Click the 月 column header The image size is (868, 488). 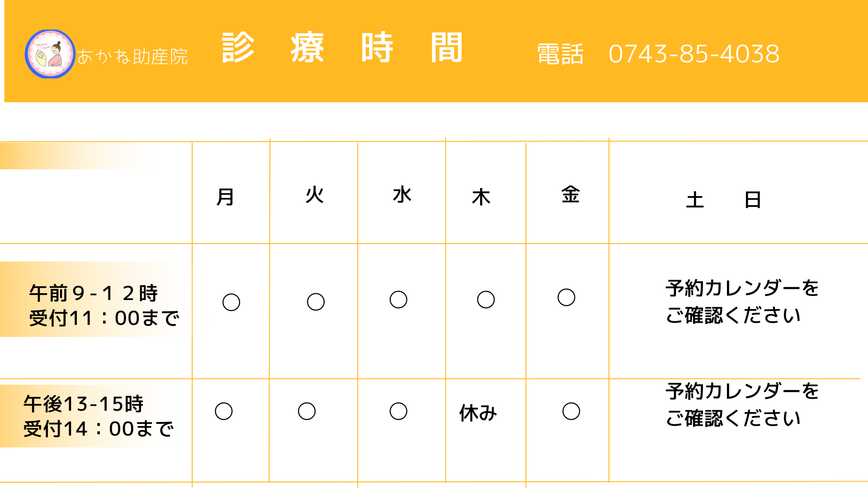225,197
